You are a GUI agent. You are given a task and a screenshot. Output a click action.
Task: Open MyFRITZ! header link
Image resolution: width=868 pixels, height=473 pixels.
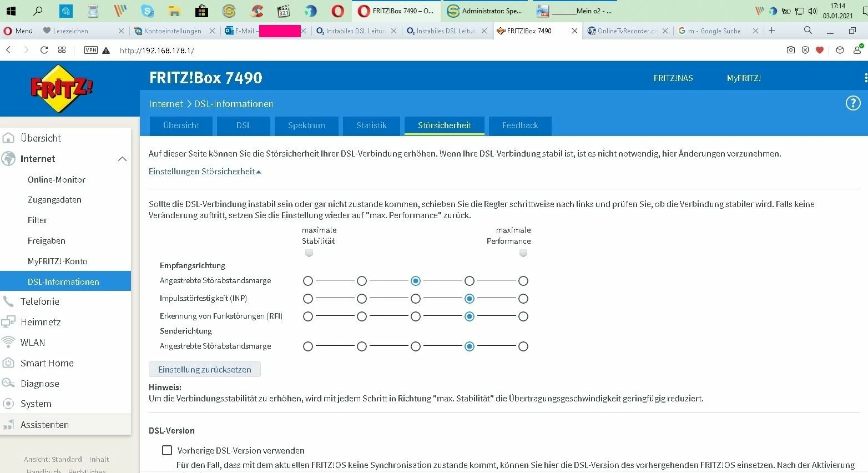click(x=744, y=78)
